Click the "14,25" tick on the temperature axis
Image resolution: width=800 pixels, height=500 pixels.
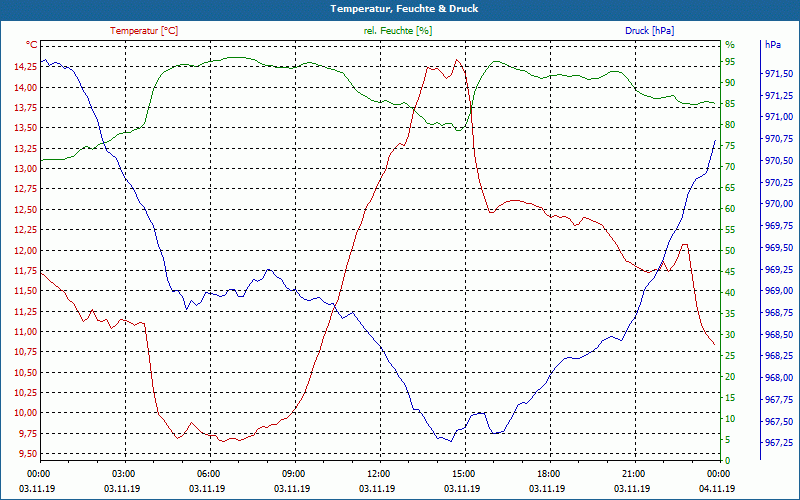tap(26, 67)
